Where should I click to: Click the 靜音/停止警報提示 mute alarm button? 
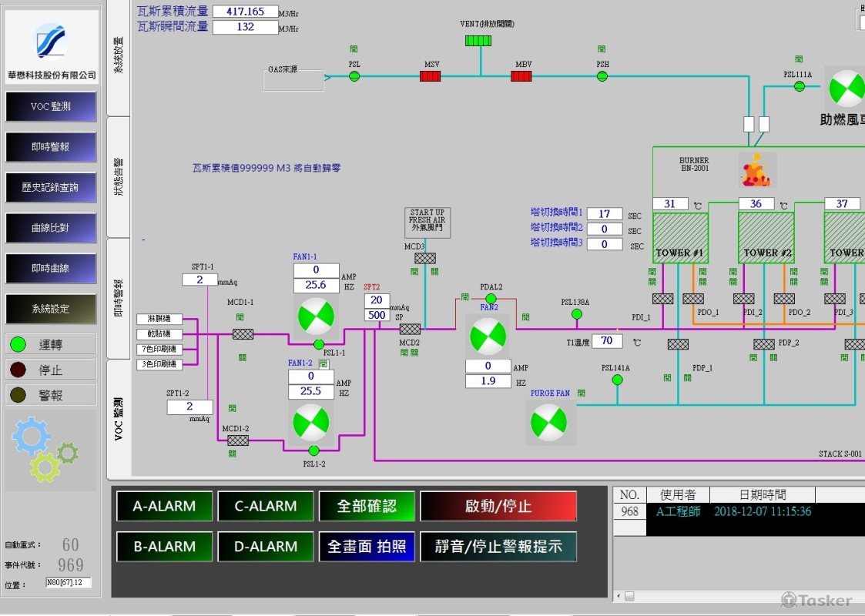(x=498, y=547)
